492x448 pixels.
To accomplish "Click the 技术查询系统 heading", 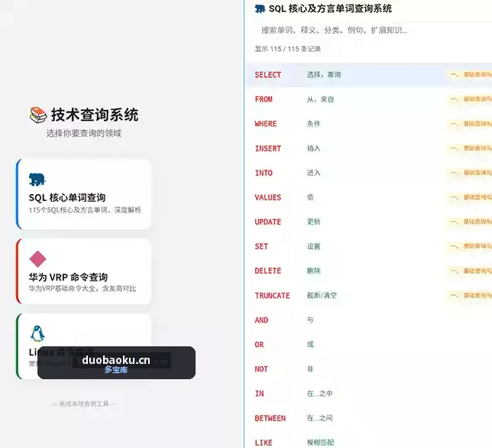I will (x=95, y=115).
